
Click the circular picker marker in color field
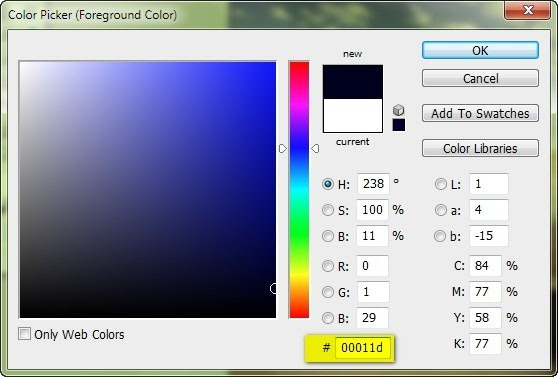tap(273, 288)
